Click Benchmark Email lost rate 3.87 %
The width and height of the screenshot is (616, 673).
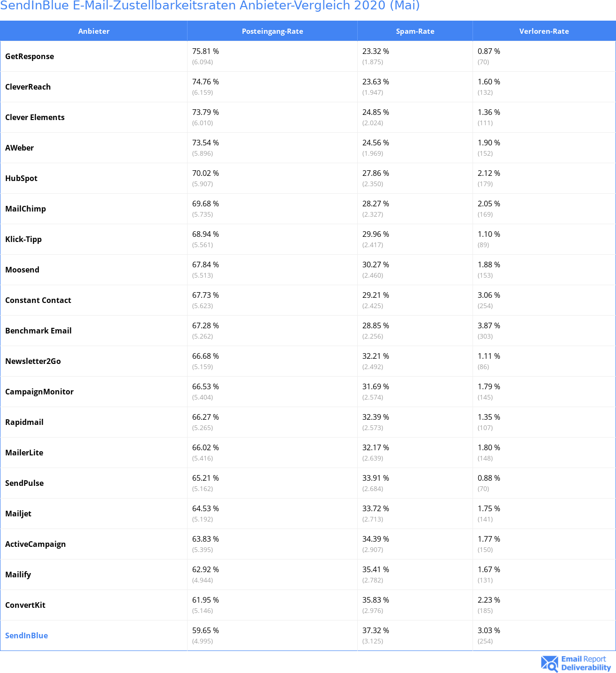[489, 325]
